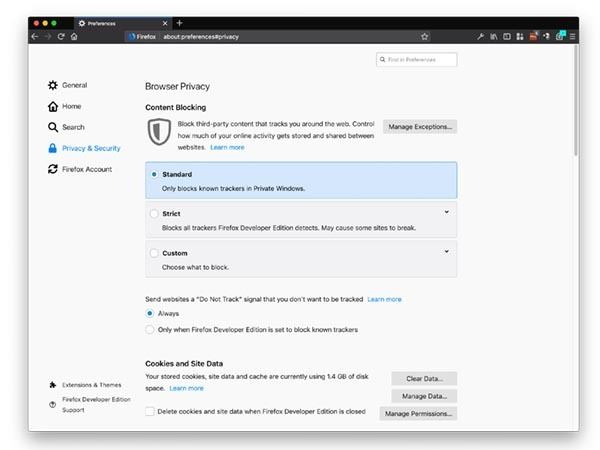Click the General gear icon
600x450 pixels.
(53, 85)
